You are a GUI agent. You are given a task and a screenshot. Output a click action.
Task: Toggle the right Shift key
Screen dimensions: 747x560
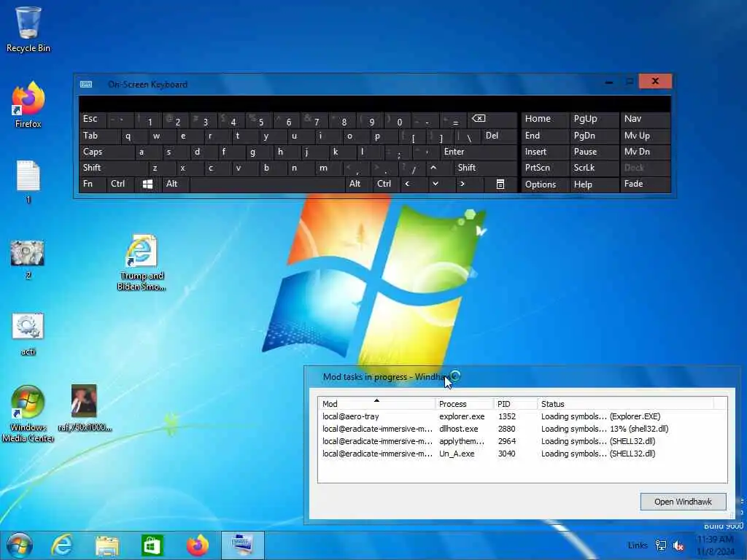pos(484,168)
